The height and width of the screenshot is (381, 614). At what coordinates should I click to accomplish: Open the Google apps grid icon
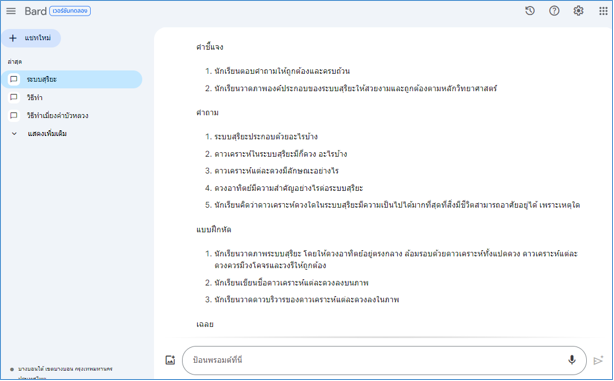(x=603, y=11)
